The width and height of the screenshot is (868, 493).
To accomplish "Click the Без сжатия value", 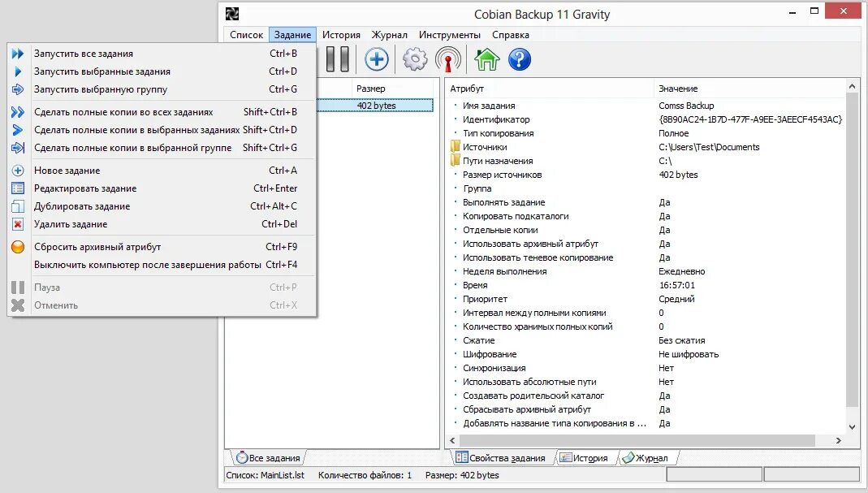I will click(681, 340).
